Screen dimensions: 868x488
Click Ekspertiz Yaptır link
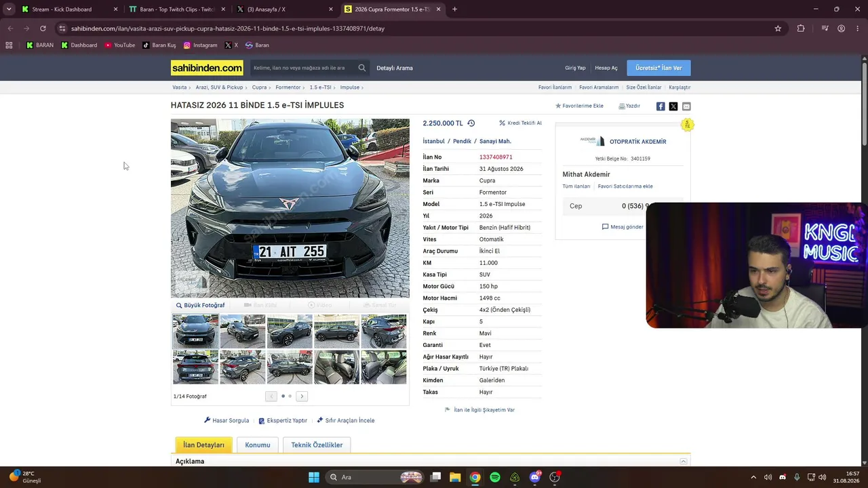coord(283,421)
